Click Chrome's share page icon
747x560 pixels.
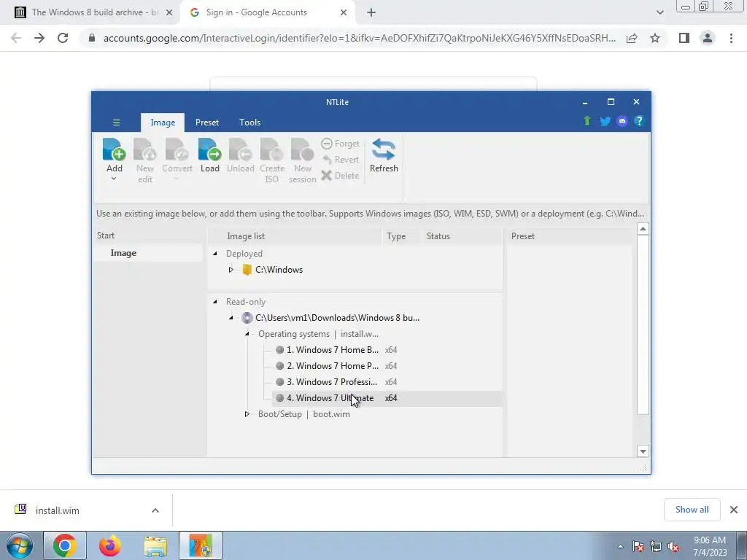pyautogui.click(x=632, y=38)
